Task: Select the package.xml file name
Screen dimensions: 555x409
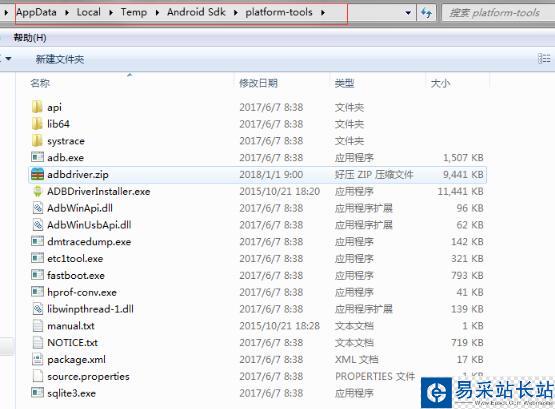Action: [x=76, y=359]
